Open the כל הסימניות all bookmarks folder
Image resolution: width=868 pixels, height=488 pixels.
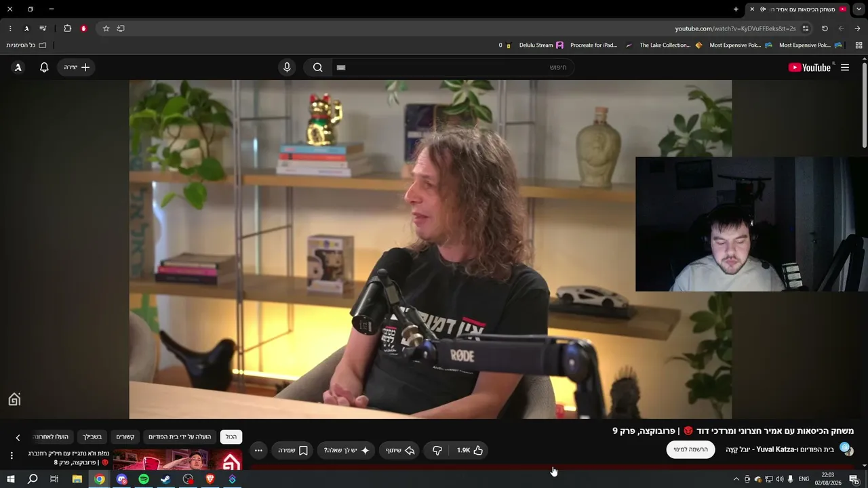pos(26,45)
